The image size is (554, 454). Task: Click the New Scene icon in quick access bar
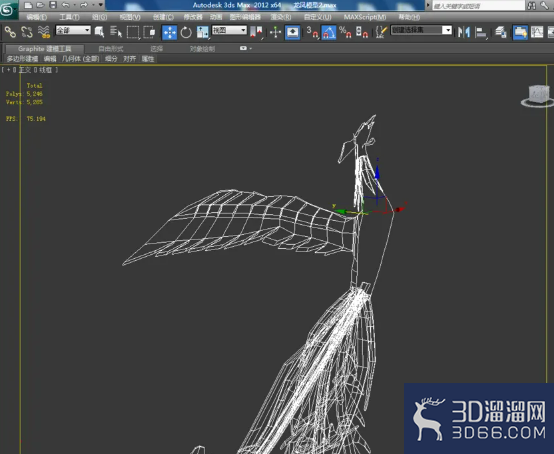28,5
